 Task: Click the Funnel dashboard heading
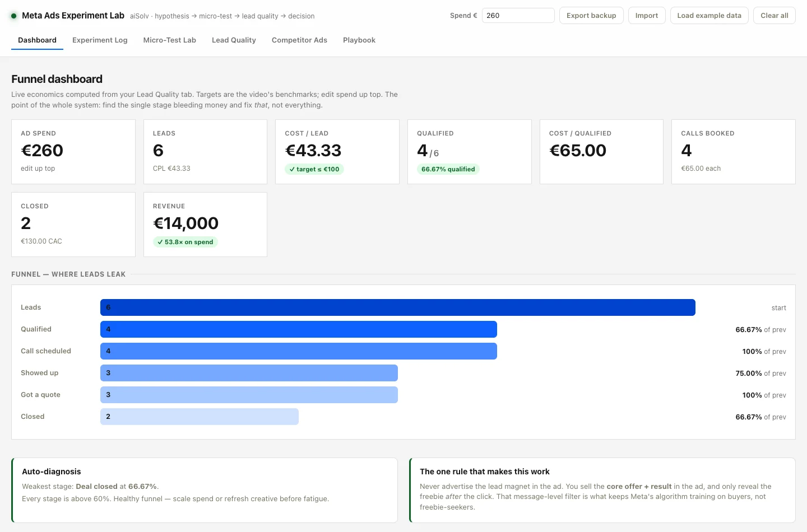57,79
